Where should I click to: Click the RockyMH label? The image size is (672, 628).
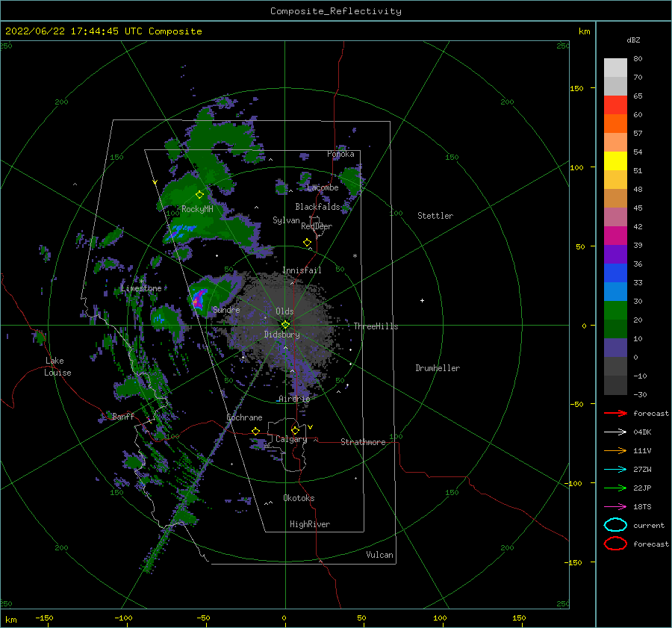coord(197,209)
